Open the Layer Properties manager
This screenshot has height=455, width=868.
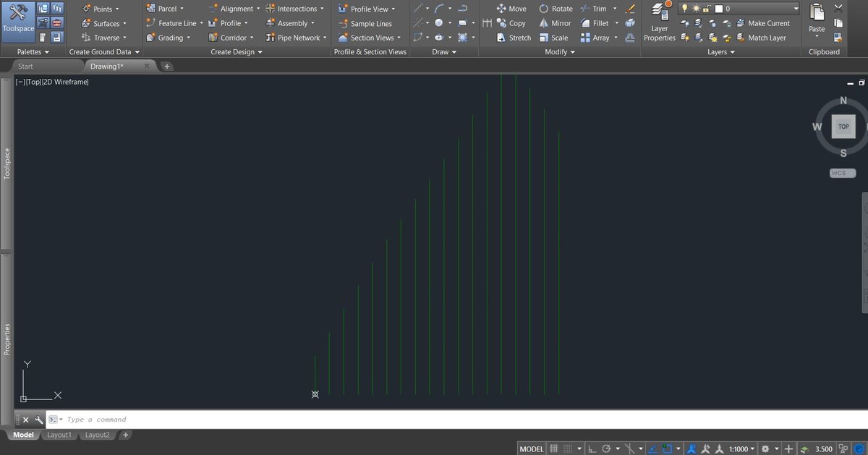point(659,23)
